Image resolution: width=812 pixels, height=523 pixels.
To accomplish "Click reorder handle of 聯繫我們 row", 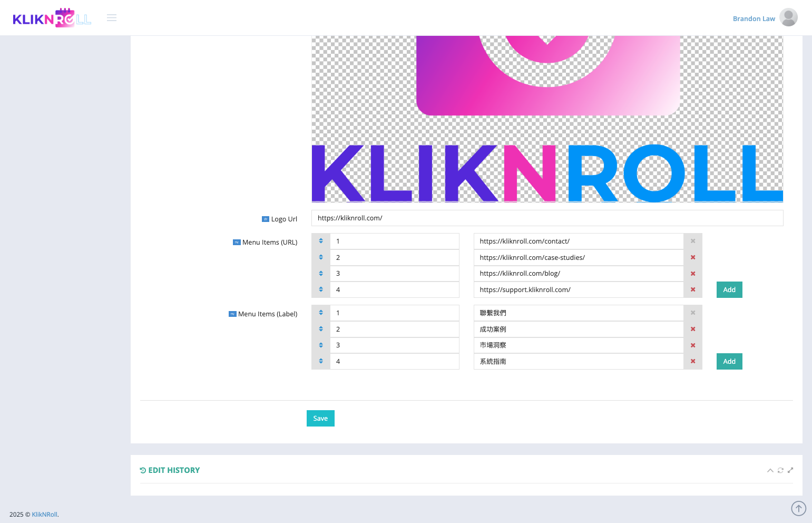I will tap(321, 313).
